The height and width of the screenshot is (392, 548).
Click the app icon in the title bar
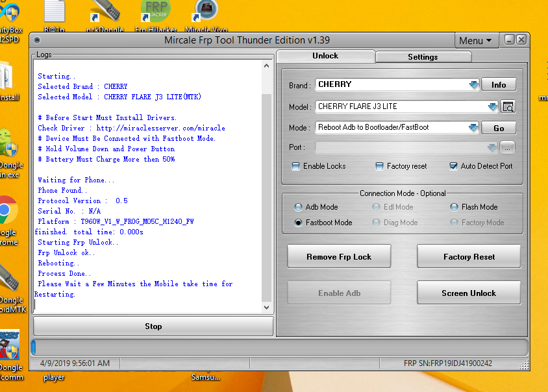coord(38,40)
